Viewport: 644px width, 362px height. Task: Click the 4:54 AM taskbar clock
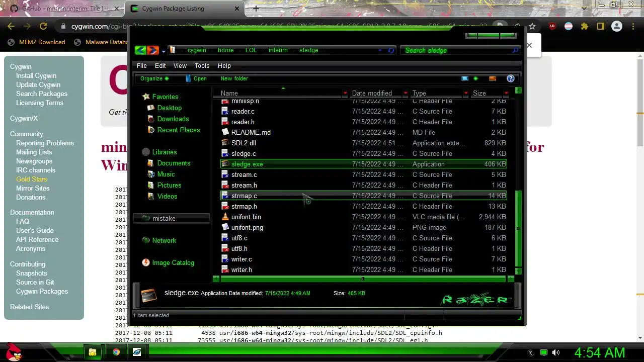click(x=600, y=352)
